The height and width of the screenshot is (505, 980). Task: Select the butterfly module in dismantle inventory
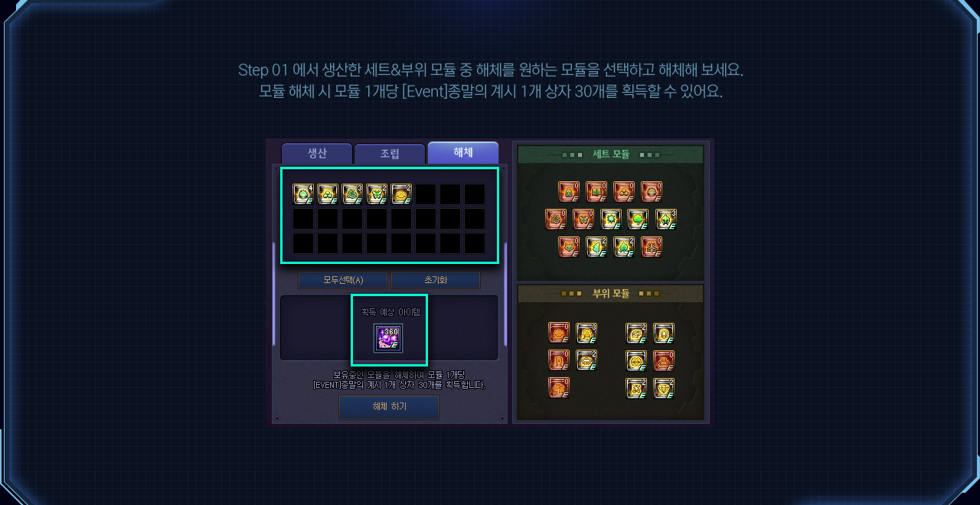tap(377, 194)
